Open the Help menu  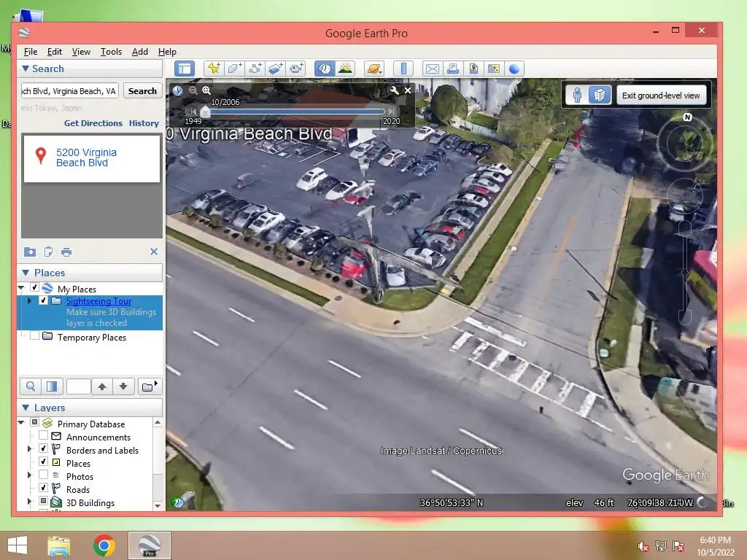click(167, 52)
